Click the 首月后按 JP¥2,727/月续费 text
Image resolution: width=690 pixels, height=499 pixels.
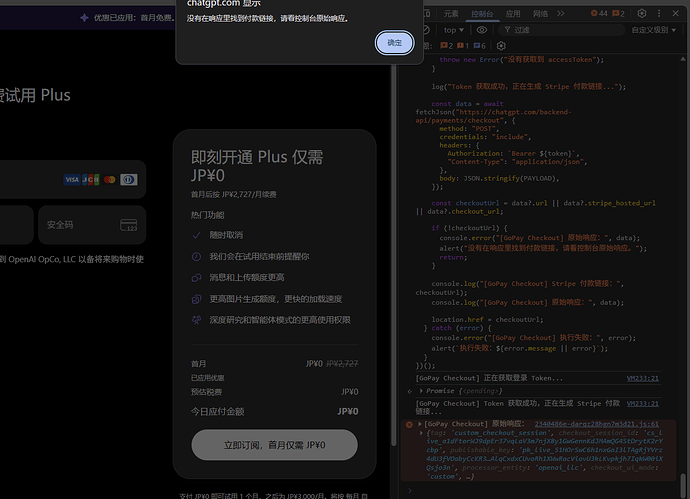[234, 194]
